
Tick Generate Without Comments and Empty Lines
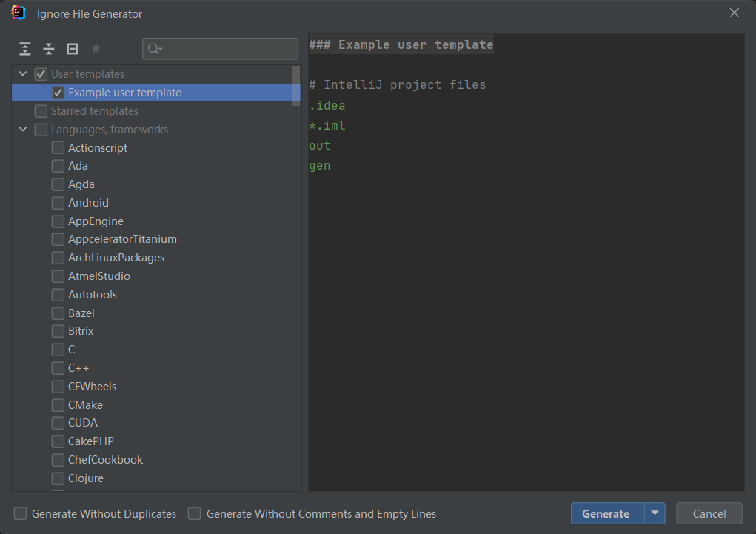[x=195, y=513]
